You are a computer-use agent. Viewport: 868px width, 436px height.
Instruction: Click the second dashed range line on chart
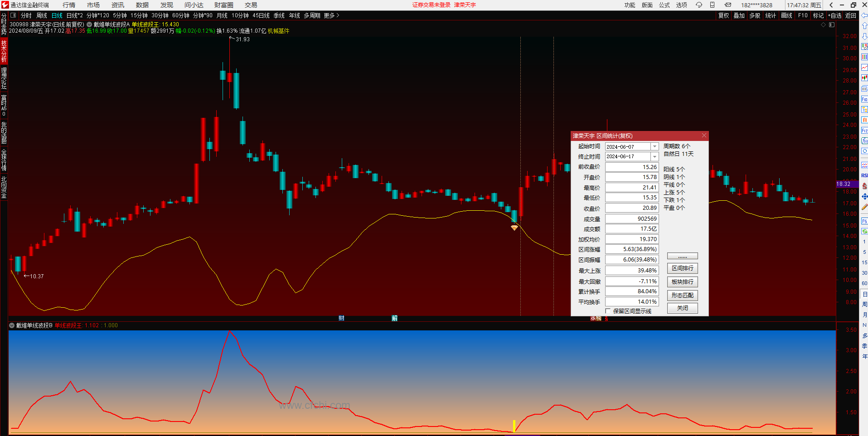tap(553, 176)
